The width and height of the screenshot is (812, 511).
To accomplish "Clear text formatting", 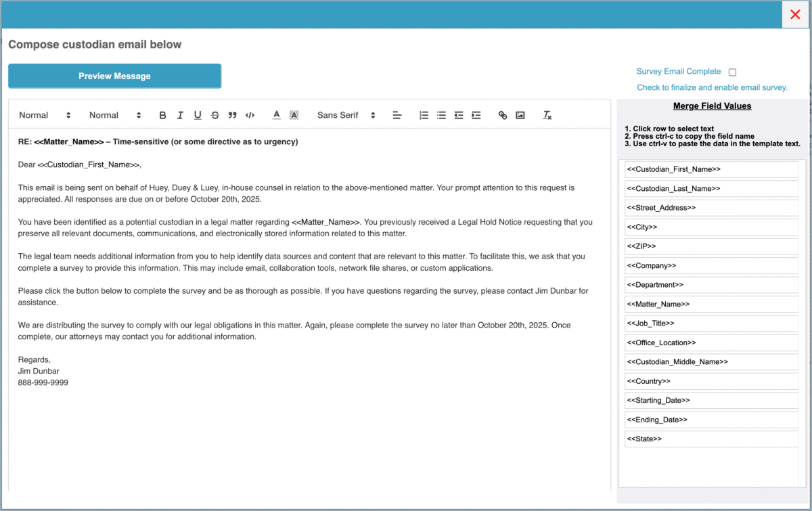I will tap(547, 115).
